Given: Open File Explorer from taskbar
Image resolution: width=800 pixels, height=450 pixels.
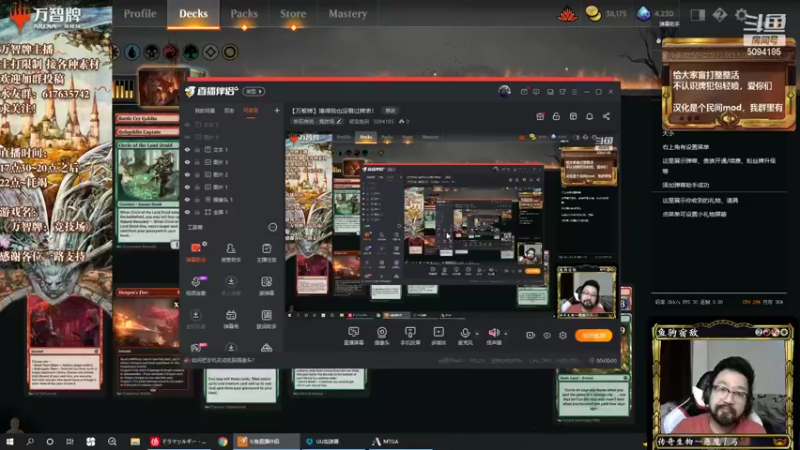Looking at the screenshot, I should pyautogui.click(x=135, y=441).
